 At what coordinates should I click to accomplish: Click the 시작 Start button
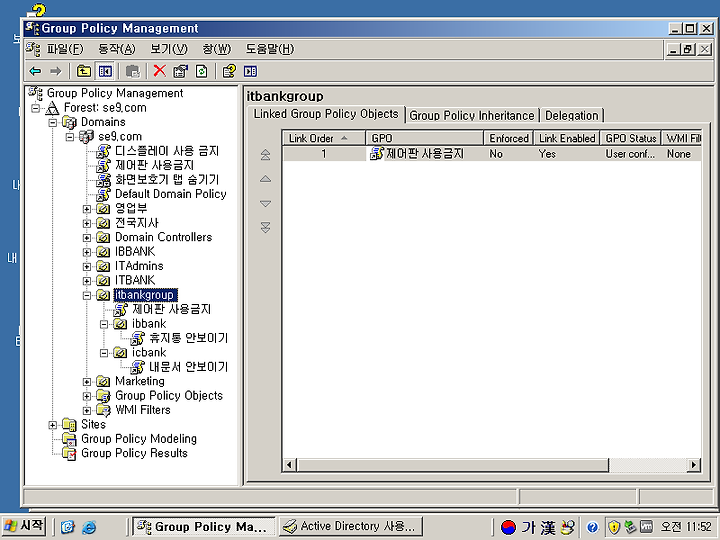pyautogui.click(x=24, y=526)
